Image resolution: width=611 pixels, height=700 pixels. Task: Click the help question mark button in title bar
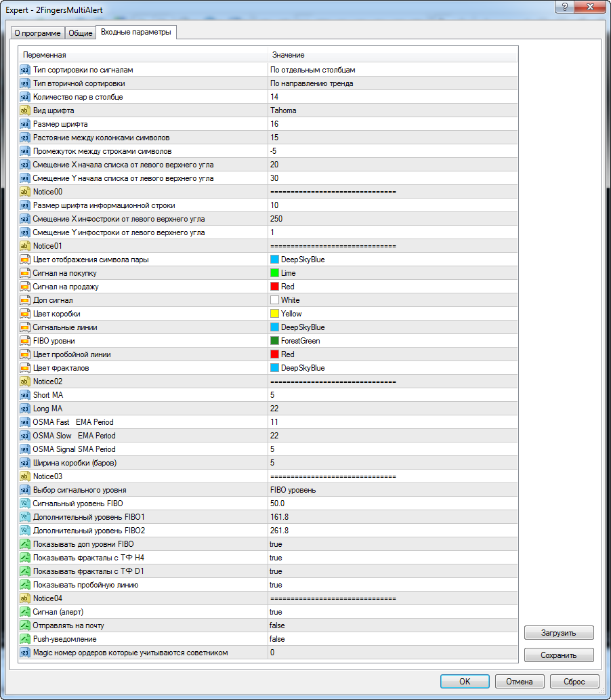(565, 7)
